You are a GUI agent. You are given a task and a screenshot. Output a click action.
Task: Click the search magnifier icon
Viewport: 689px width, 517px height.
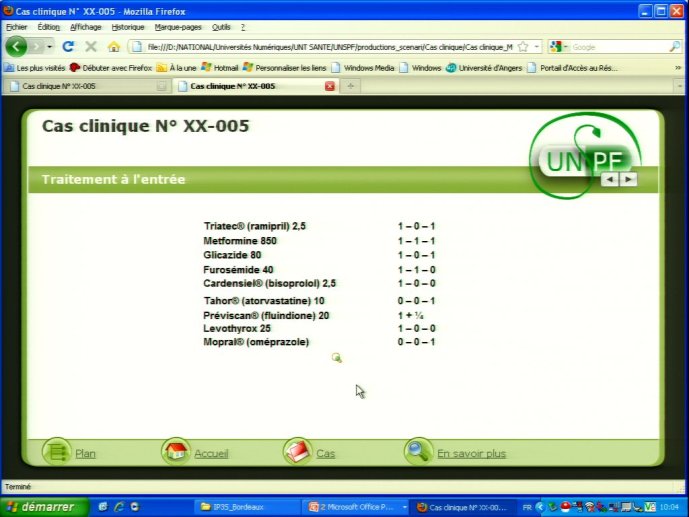(674, 47)
